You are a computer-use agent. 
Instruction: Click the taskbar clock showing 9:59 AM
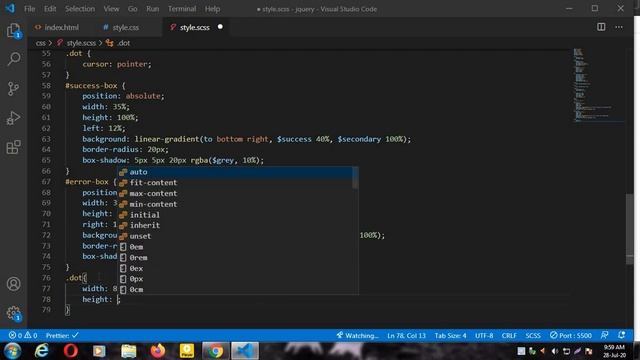click(x=614, y=351)
